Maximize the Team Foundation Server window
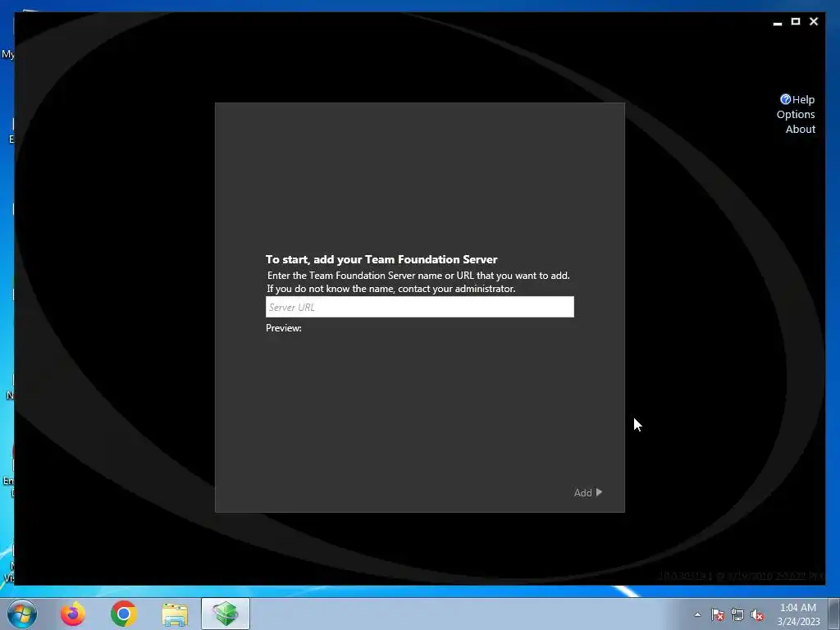 796,21
